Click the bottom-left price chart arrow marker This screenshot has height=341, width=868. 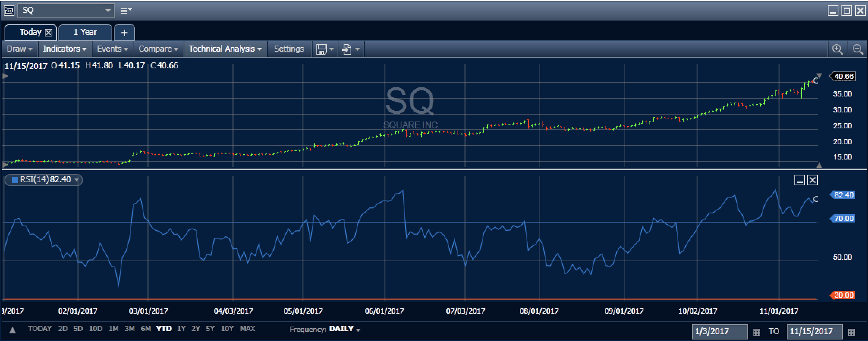click(5, 165)
